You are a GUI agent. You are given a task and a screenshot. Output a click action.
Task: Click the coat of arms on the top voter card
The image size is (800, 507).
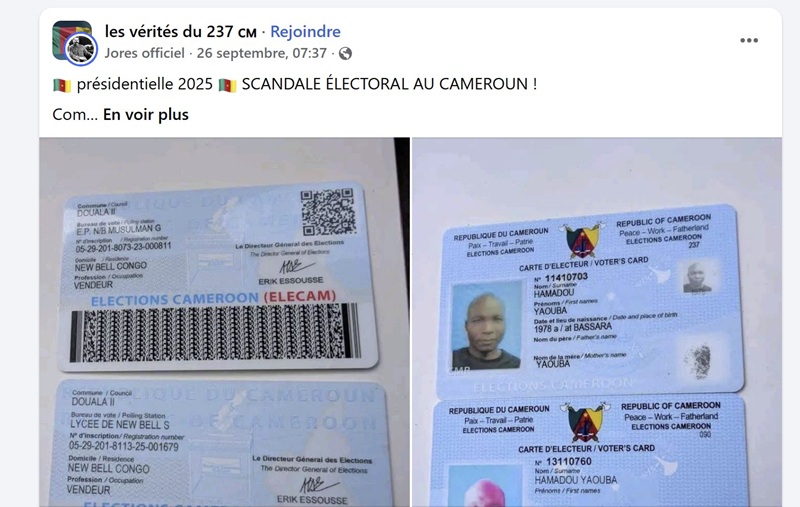tap(583, 240)
